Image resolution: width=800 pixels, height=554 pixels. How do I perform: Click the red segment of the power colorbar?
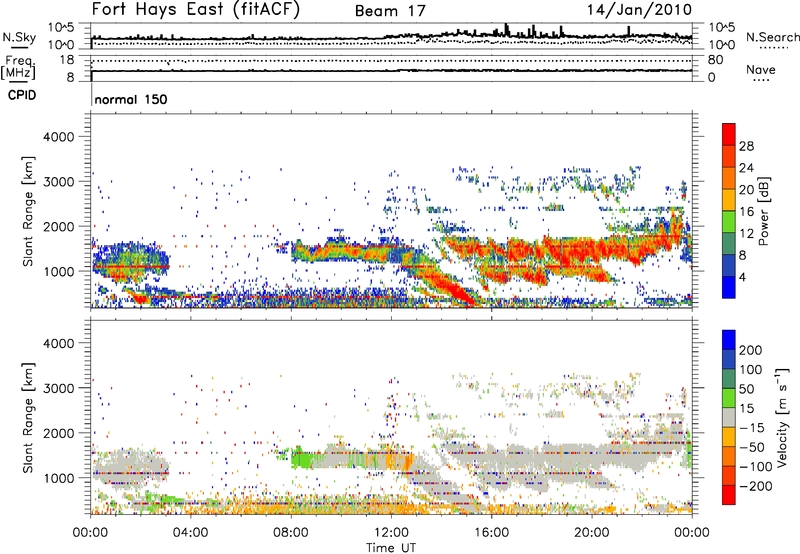(729, 134)
